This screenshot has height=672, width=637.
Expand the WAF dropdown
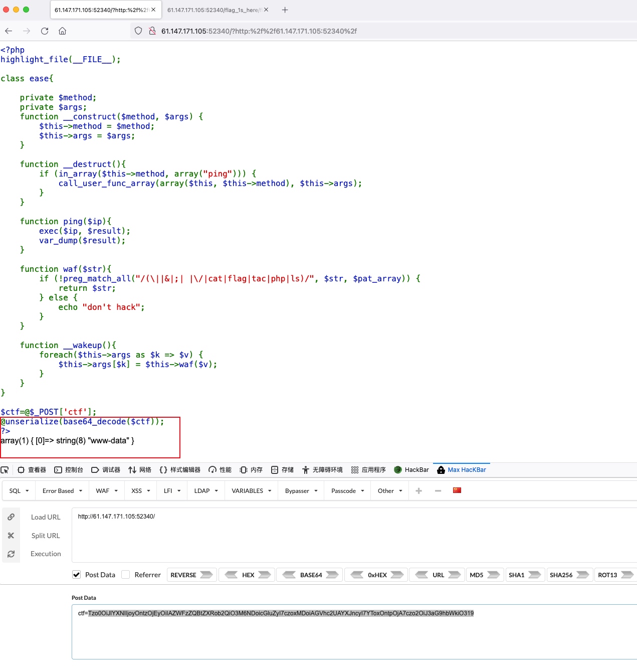[107, 490]
